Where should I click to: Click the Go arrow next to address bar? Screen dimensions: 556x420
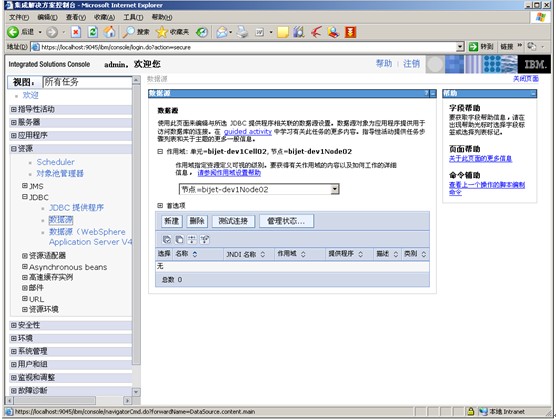[473, 47]
